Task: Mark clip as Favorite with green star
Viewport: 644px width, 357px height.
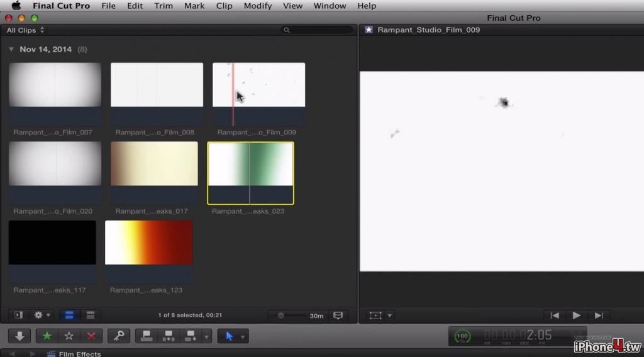Action: pyautogui.click(x=47, y=336)
